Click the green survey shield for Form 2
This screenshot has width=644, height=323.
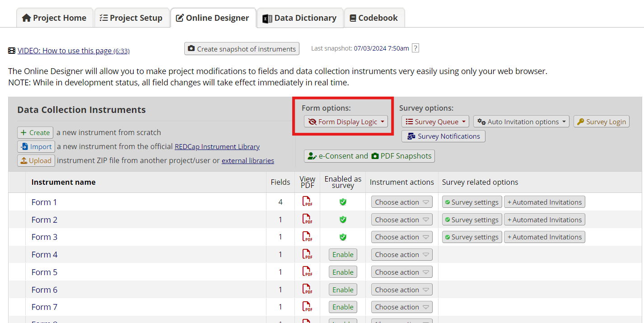[343, 219]
